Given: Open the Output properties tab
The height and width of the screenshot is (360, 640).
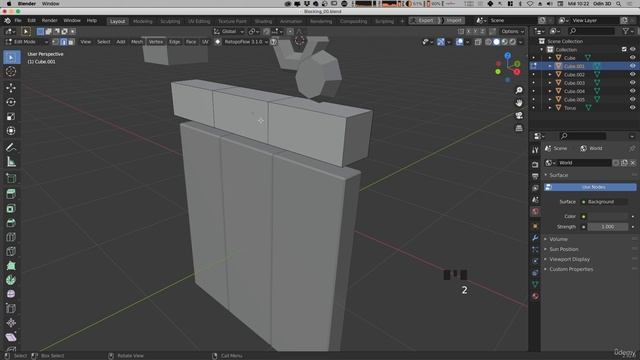Looking at the screenshot, I should point(535,176).
